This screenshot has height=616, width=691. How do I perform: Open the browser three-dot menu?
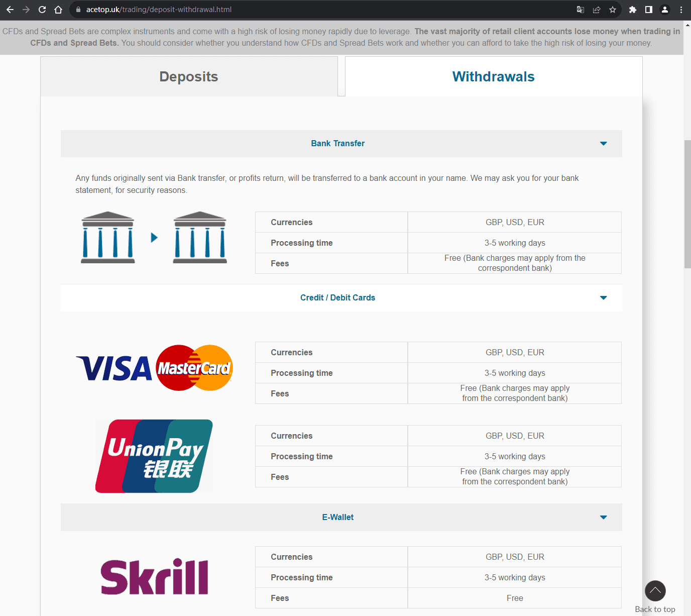click(x=681, y=10)
